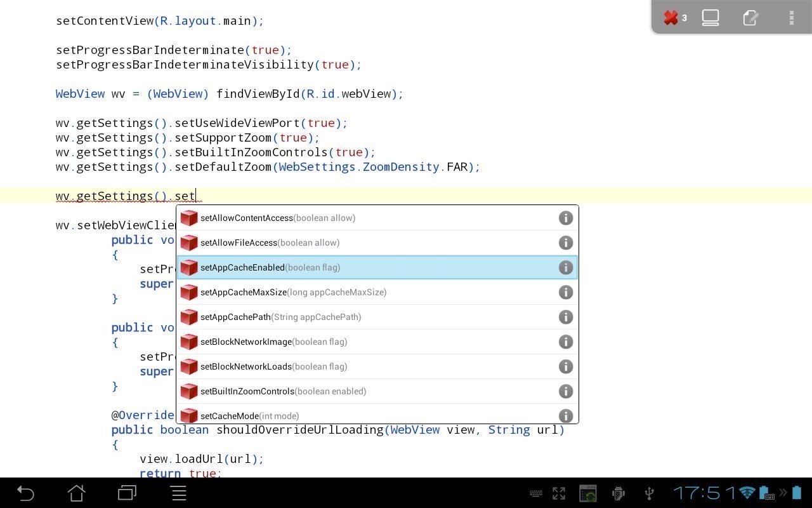Image resolution: width=812 pixels, height=508 pixels.
Task: Open the Recent Apps switcher
Action: 127,493
